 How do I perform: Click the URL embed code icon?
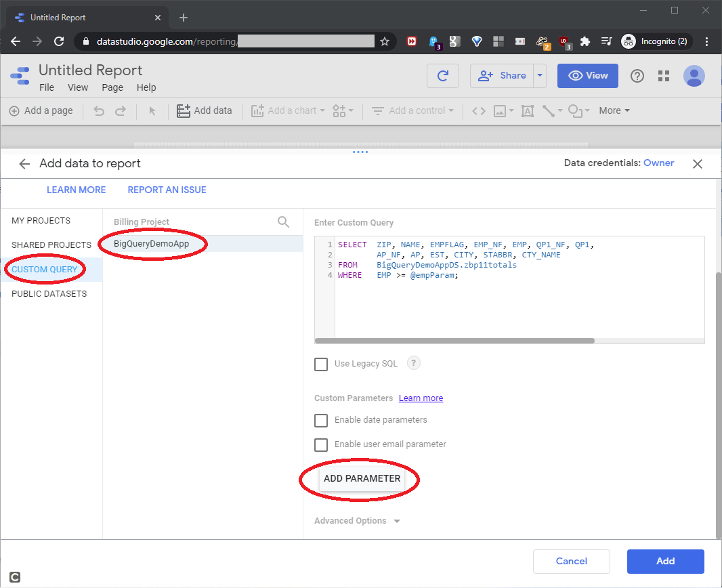(x=479, y=110)
